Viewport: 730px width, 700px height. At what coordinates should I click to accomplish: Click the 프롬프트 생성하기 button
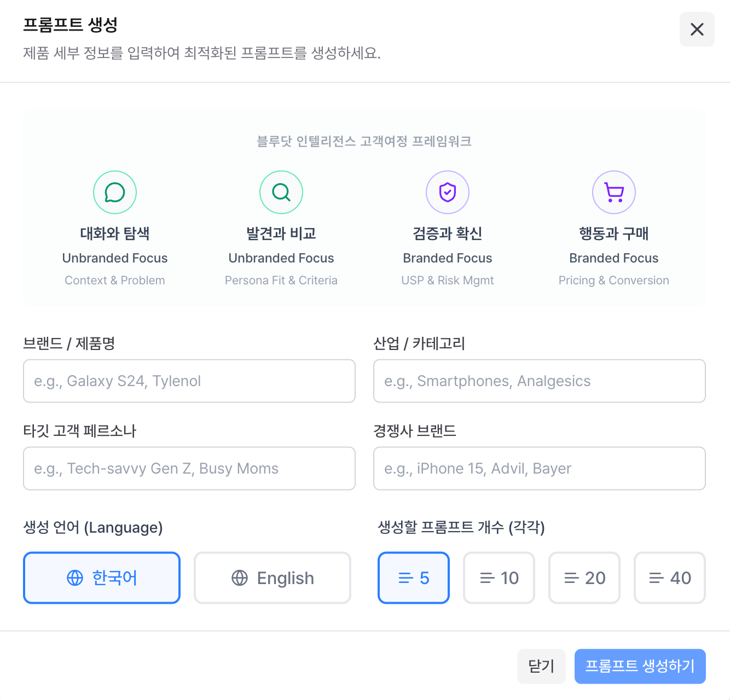pyautogui.click(x=640, y=666)
